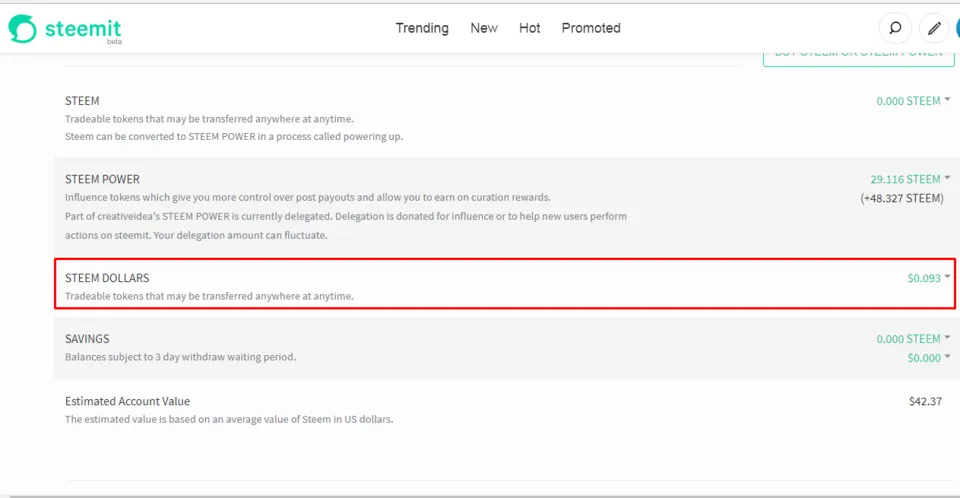Click the pencil compose post icon
960x498 pixels.
[934, 28]
